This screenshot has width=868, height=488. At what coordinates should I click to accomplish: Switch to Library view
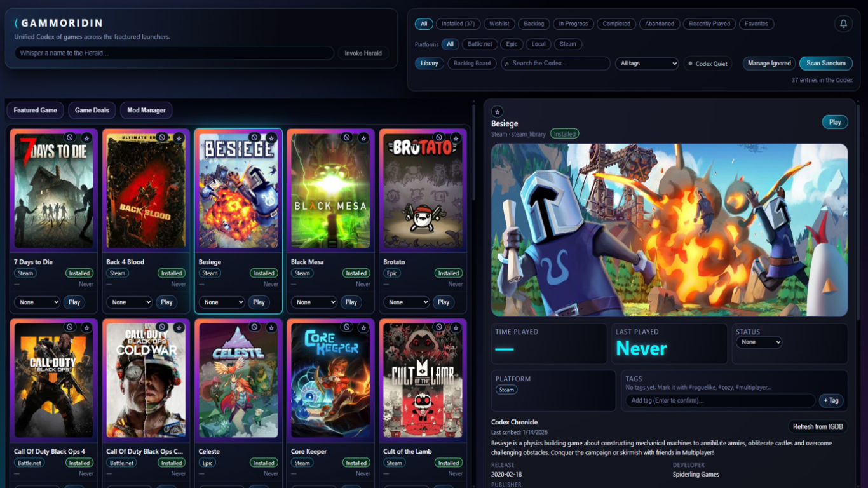[430, 64]
